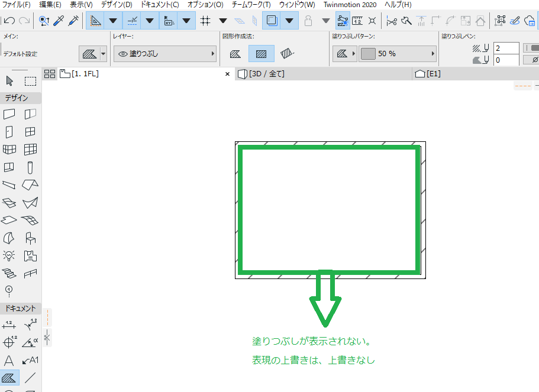Screen dimensions: 539x392
Task: Select the Radial Dimension tool
Action: click(x=30, y=325)
